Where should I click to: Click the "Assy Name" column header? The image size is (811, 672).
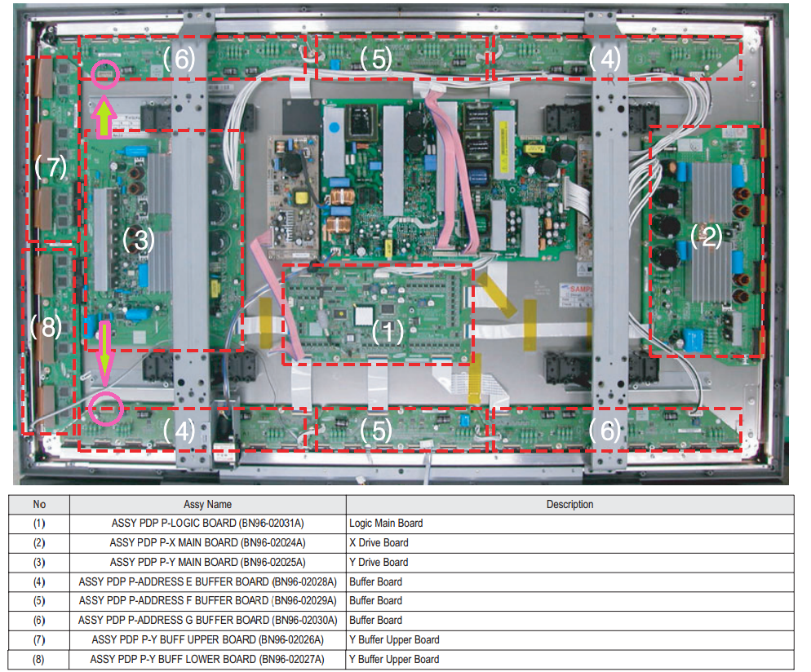coord(207,505)
